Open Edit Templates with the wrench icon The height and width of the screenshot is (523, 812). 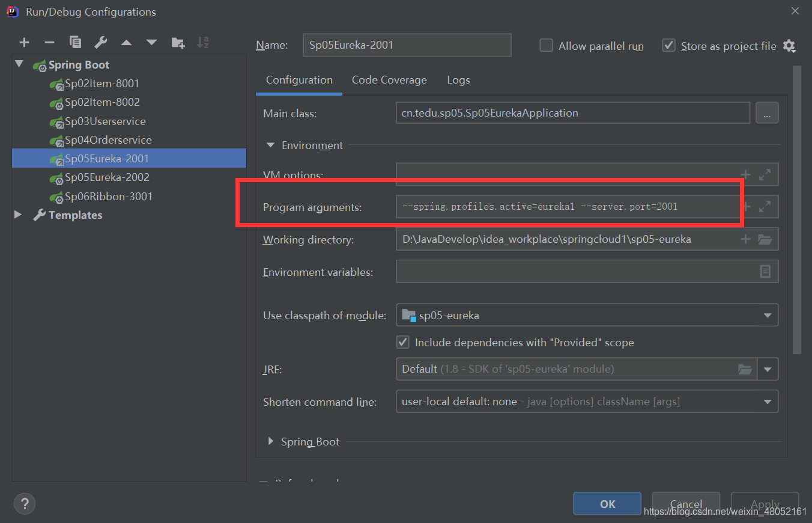[101, 42]
